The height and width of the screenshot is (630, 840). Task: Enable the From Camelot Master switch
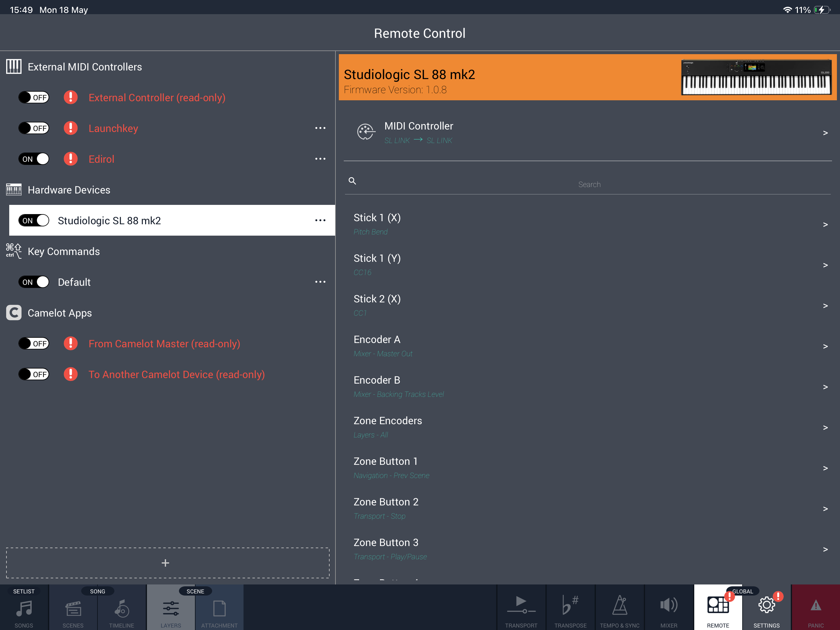pyautogui.click(x=34, y=344)
